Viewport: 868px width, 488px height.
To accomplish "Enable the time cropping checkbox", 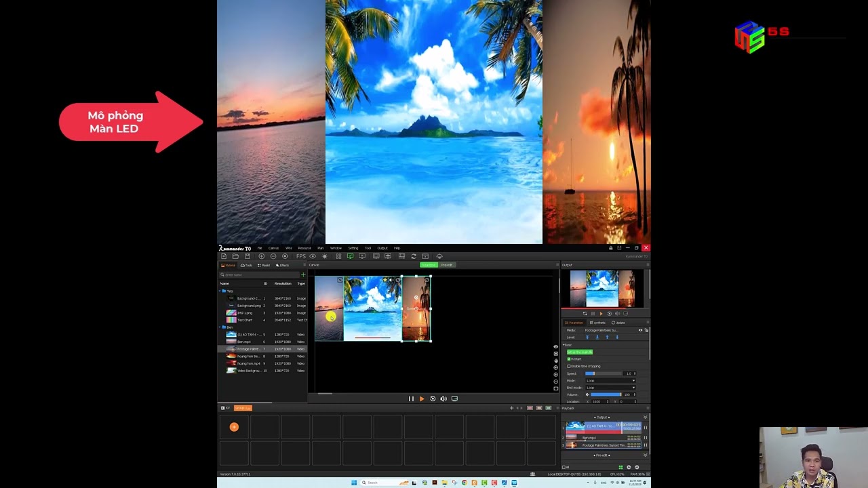I will (x=569, y=366).
